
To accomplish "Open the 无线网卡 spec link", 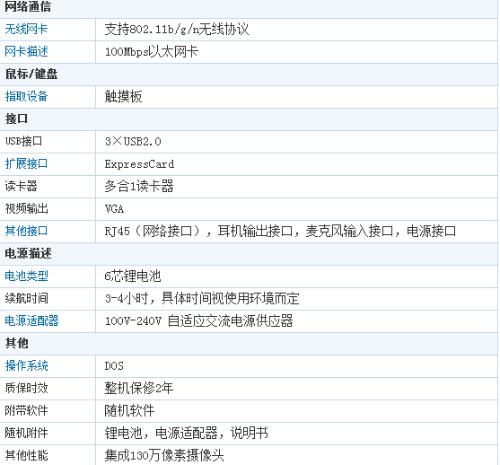I will click(26, 29).
